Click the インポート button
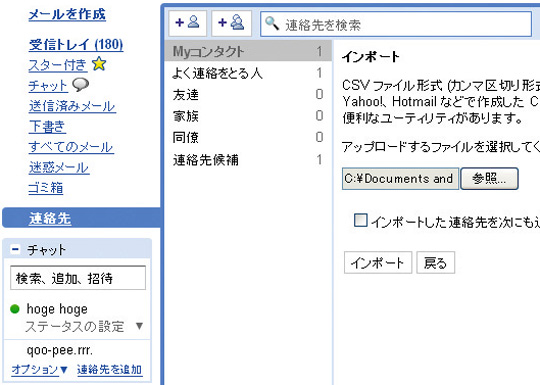 [378, 263]
